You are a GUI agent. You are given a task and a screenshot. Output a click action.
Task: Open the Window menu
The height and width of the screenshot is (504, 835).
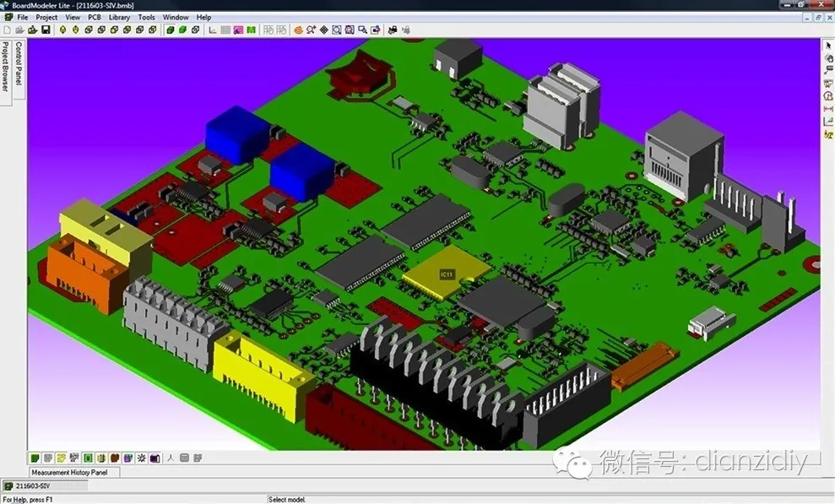point(176,17)
